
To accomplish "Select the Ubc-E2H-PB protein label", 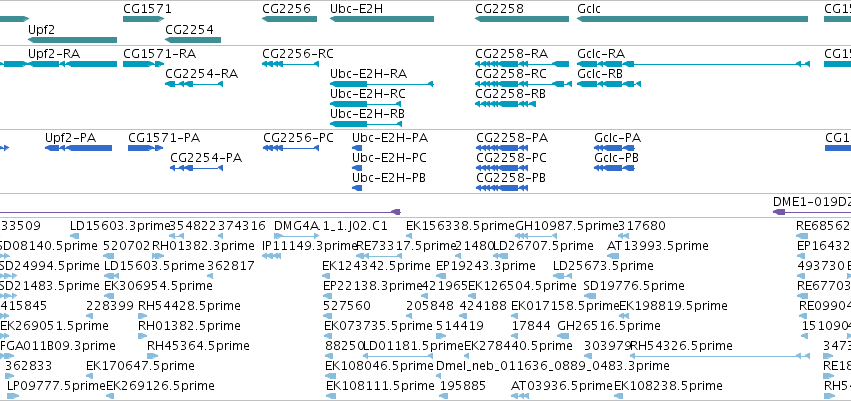I will click(389, 178).
